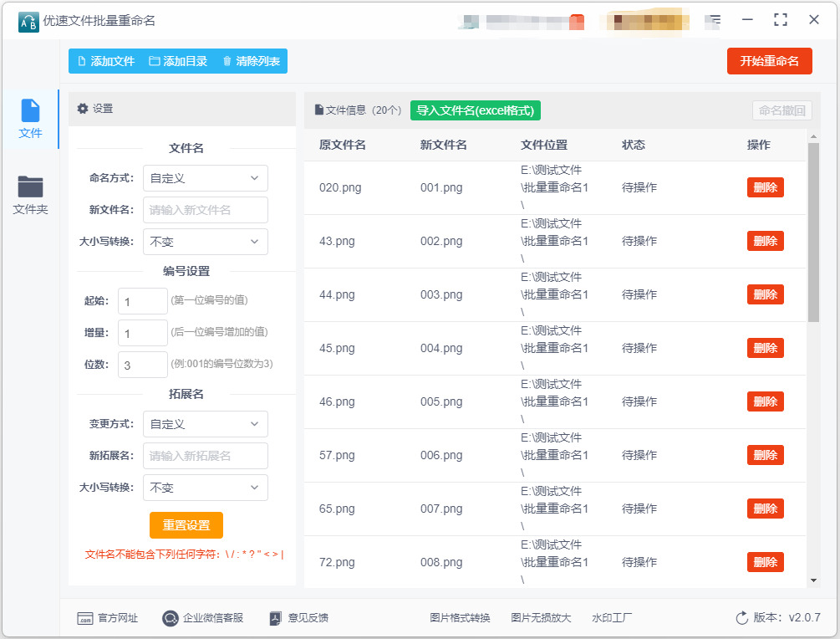
Task: Open the title bar hamburger menu icon
Action: [x=713, y=20]
